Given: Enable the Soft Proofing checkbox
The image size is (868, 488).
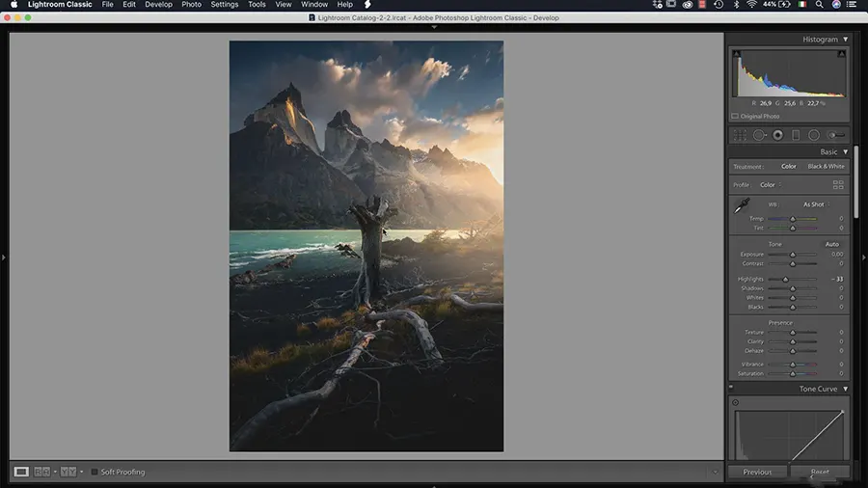Looking at the screenshot, I should tap(95, 472).
